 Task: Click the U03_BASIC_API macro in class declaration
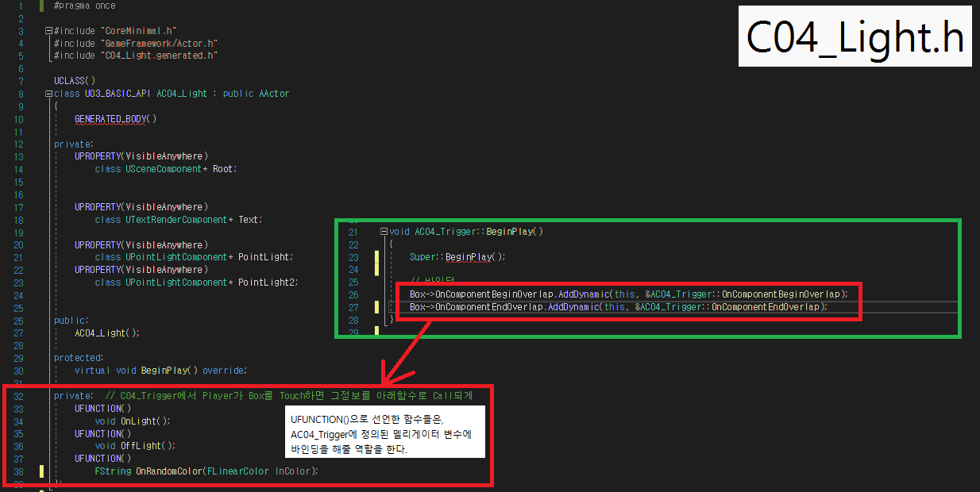point(116,94)
